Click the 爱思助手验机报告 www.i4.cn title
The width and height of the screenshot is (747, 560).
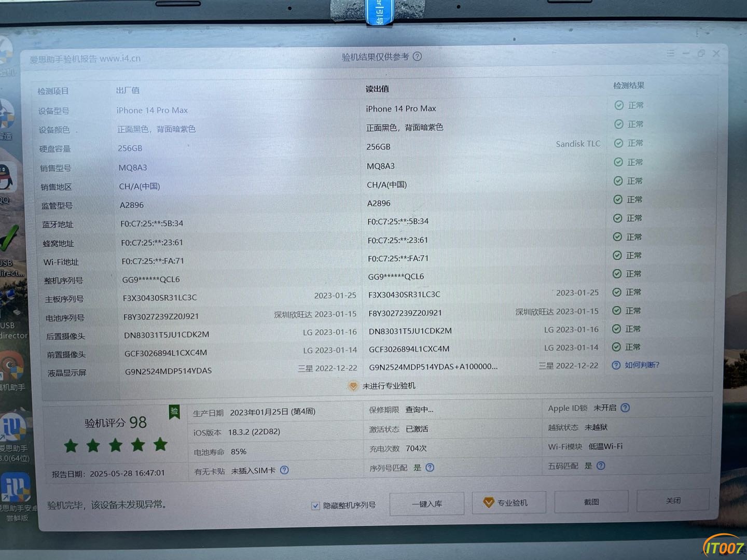click(85, 59)
